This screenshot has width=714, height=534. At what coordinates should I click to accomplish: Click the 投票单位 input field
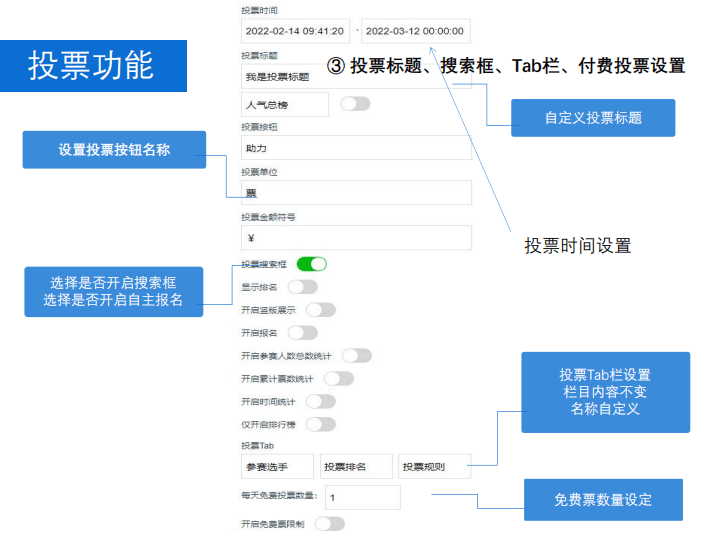(355, 193)
